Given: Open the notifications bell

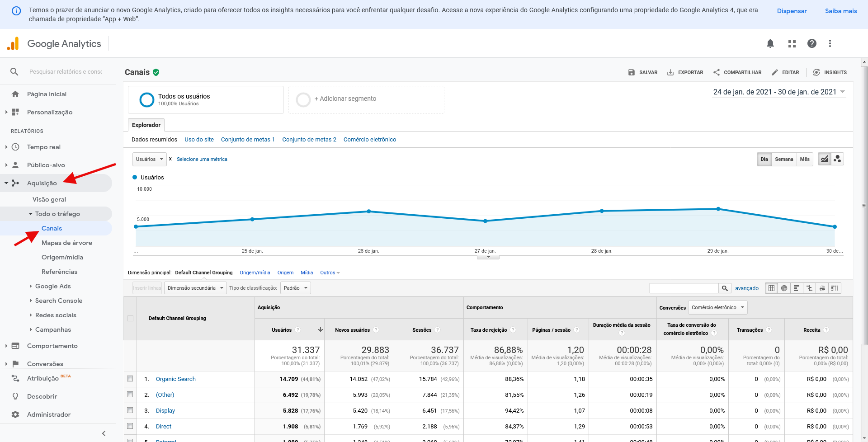Looking at the screenshot, I should 770,43.
